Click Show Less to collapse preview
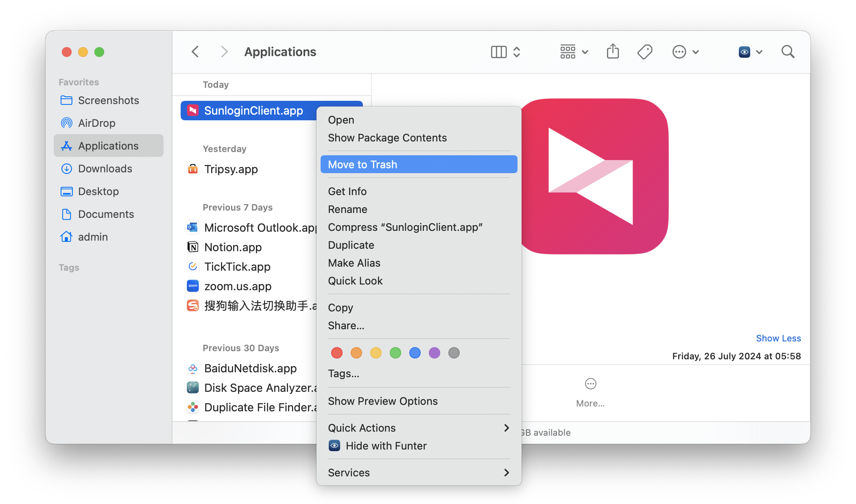 (x=778, y=339)
